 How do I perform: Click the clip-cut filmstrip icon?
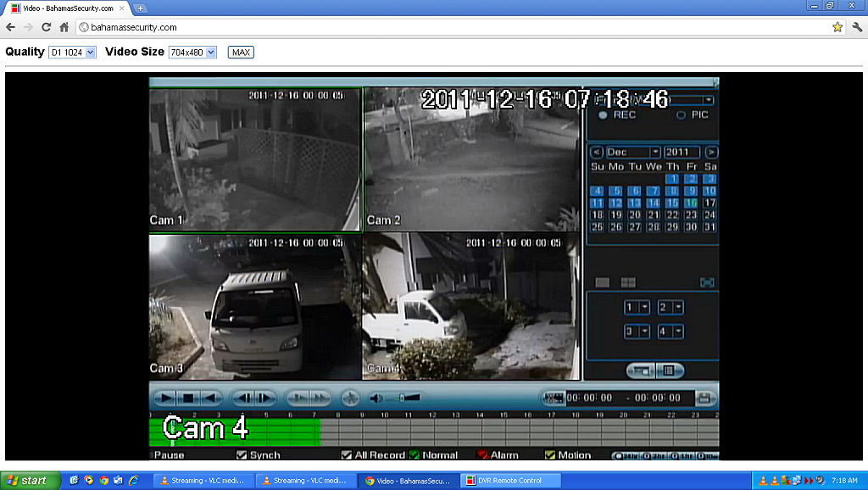[x=554, y=398]
